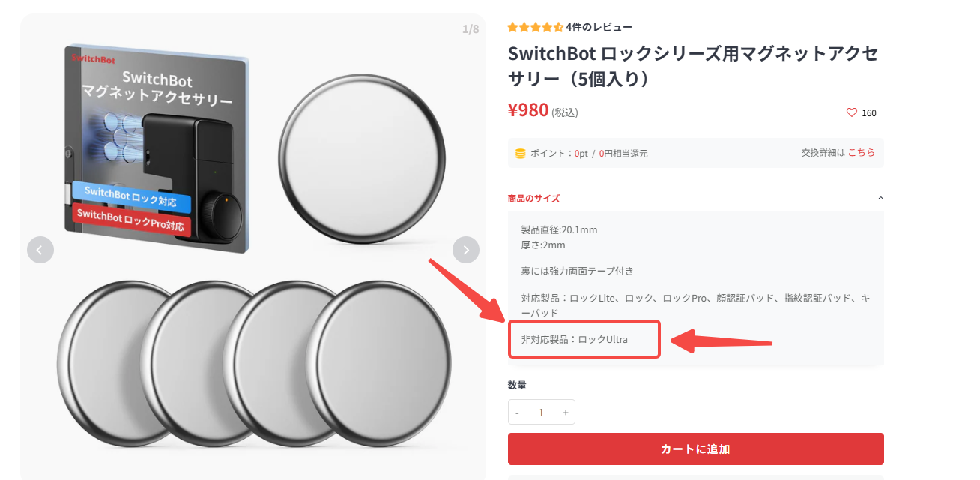980x480 pixels.
Task: Click the product title SwitchBot ロックシリーズ用マグネットアクセサリー
Action: pyautogui.click(x=692, y=65)
